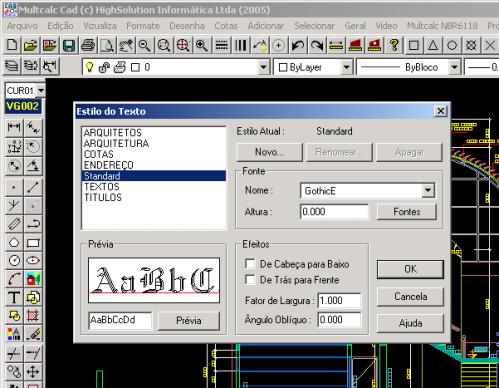Click the New document icon
This screenshot has height=388, width=499.
point(12,45)
